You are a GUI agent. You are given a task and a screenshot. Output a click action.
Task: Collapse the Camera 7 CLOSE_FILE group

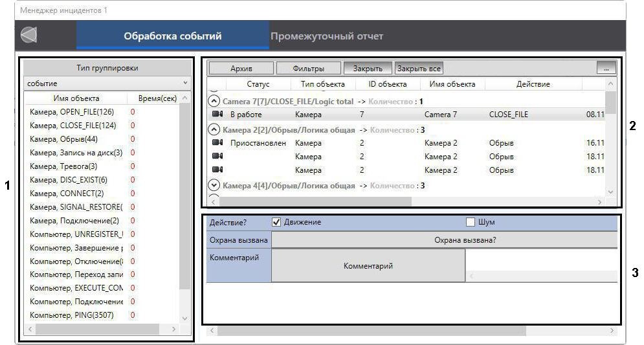[x=214, y=102]
